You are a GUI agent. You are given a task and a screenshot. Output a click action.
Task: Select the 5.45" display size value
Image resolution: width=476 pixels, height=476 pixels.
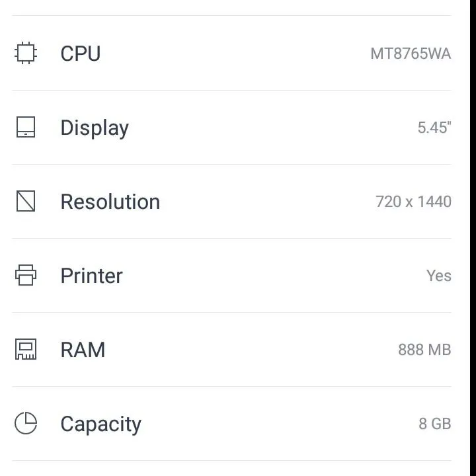(434, 128)
